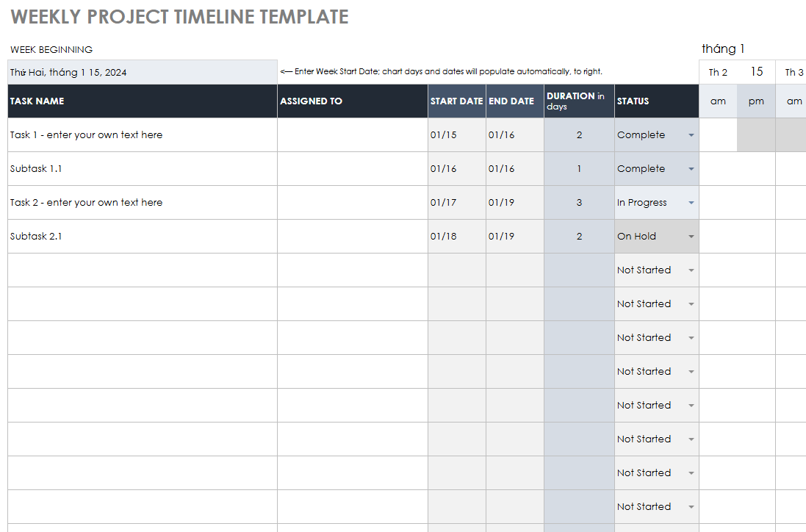This screenshot has width=806, height=532.
Task: Select the DURATION in days header
Action: 579,101
